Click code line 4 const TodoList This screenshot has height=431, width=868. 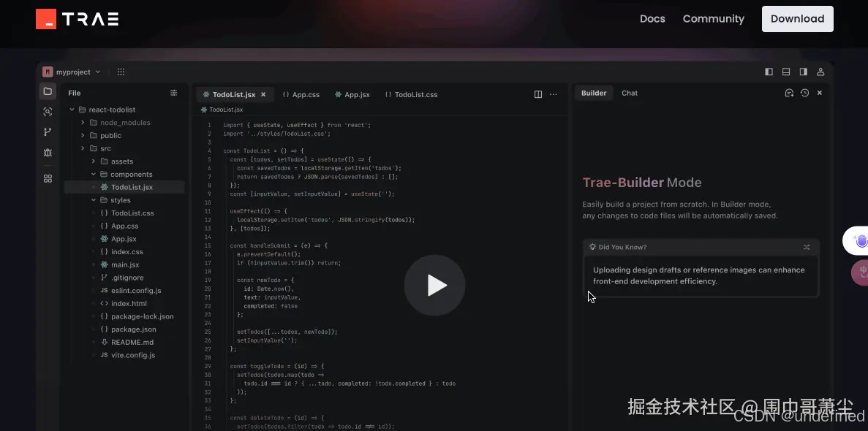[x=263, y=151]
